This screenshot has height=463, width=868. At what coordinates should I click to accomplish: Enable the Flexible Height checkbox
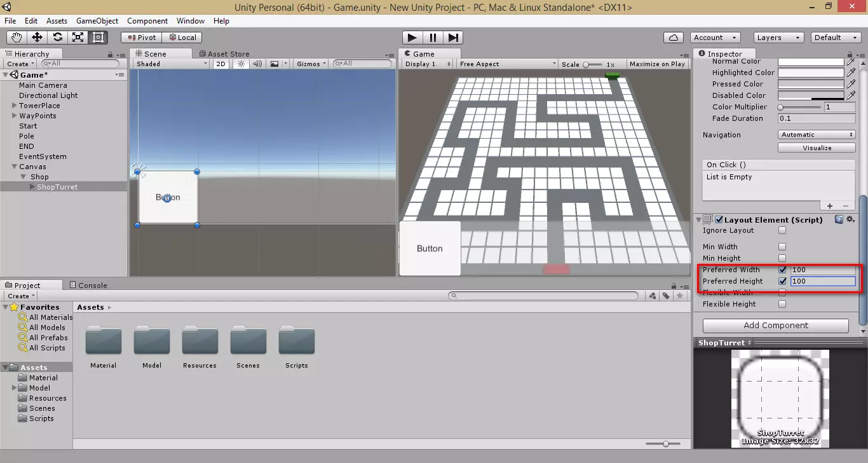(782, 304)
